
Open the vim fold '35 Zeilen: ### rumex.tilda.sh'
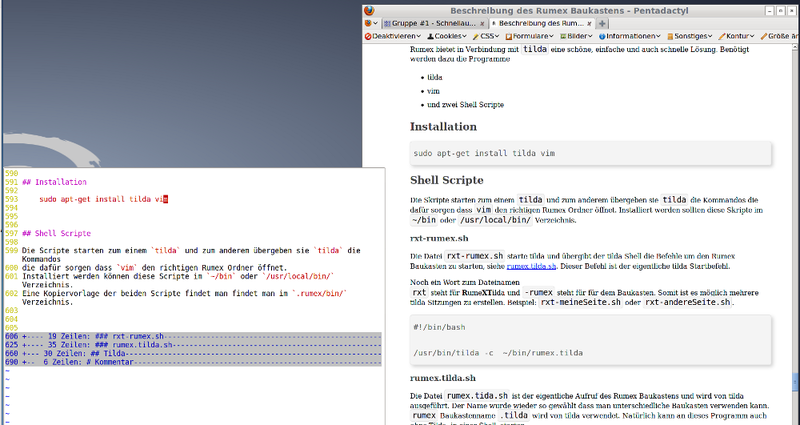tap(193, 345)
